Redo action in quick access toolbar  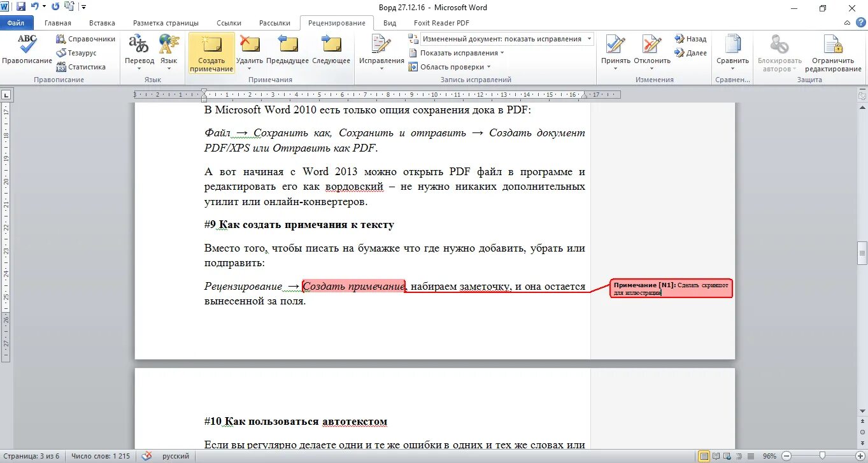click(55, 7)
